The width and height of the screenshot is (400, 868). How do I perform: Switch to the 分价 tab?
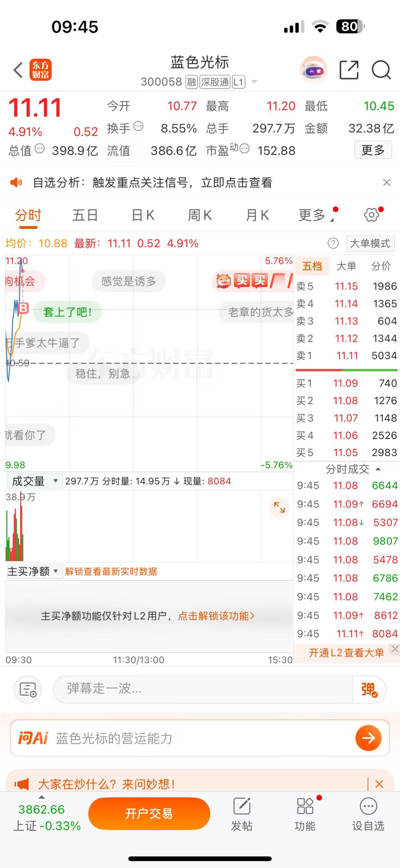pyautogui.click(x=381, y=266)
